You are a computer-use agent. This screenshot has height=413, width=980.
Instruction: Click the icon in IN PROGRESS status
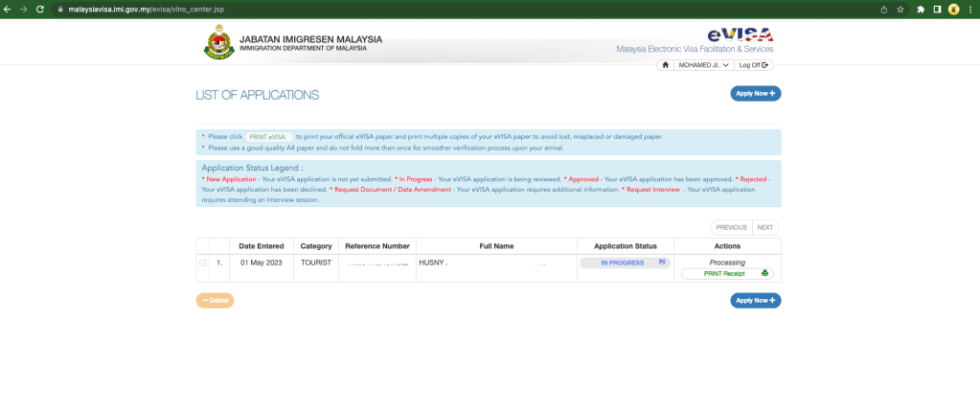[662, 263]
